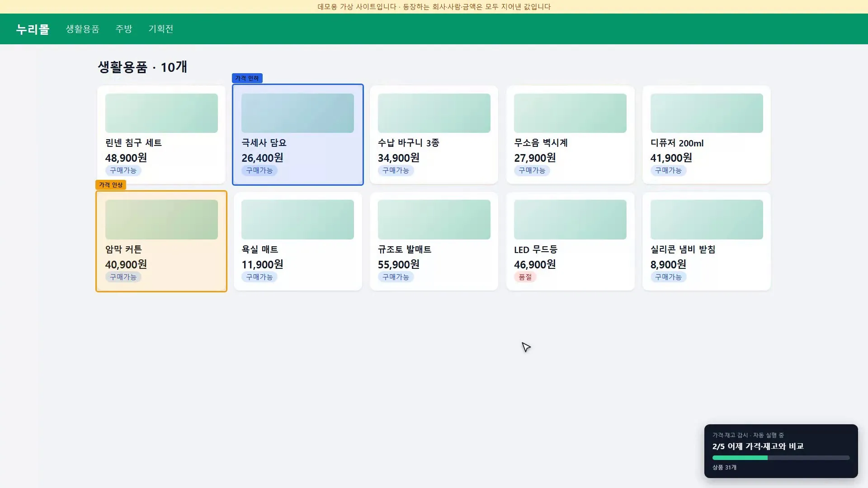Select the 실리콘 냄비 받침 title
The width and height of the screenshot is (868, 488).
683,249
